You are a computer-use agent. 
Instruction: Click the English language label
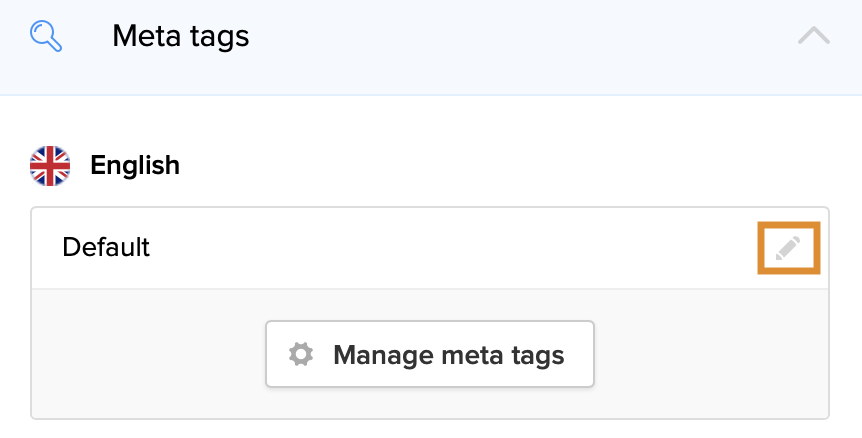[x=135, y=165]
